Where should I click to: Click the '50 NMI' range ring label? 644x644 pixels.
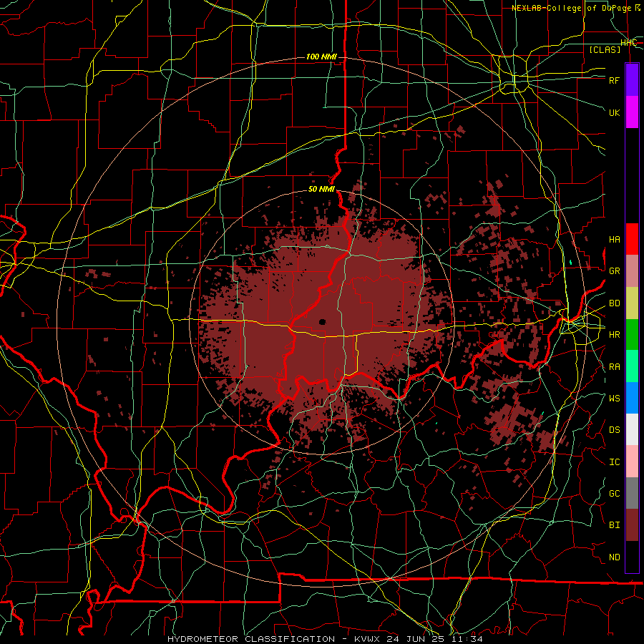(321, 189)
